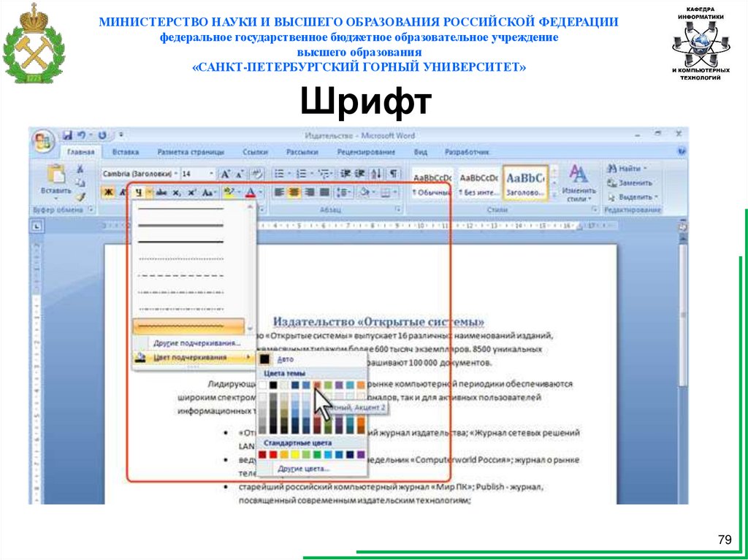Expand the Выделить dropdown
The width and height of the screenshot is (748, 560).
point(656,196)
